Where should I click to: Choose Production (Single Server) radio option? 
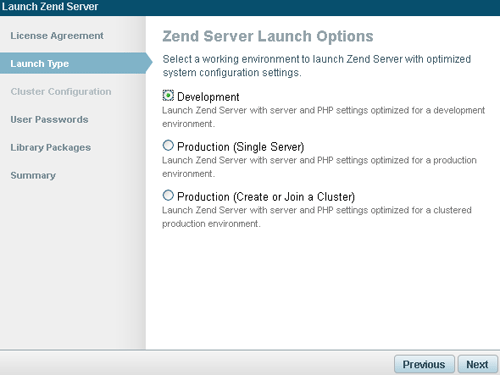(x=168, y=145)
